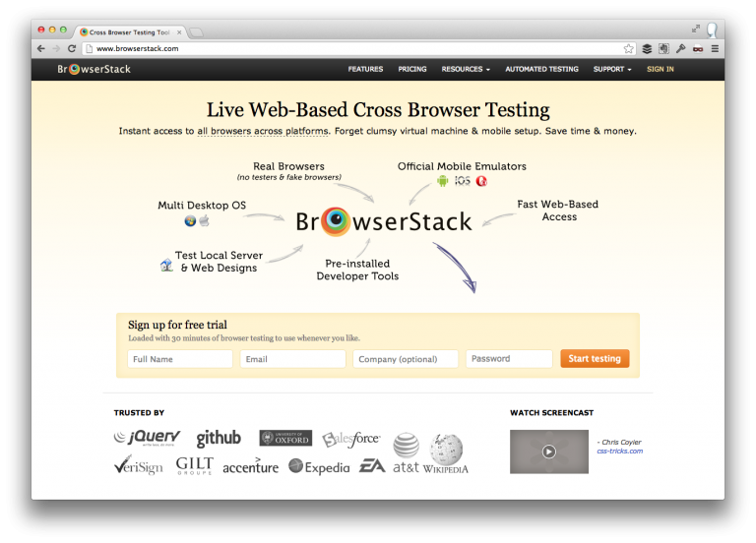Click the Expedia logo
The image size is (756, 543).
(319, 467)
